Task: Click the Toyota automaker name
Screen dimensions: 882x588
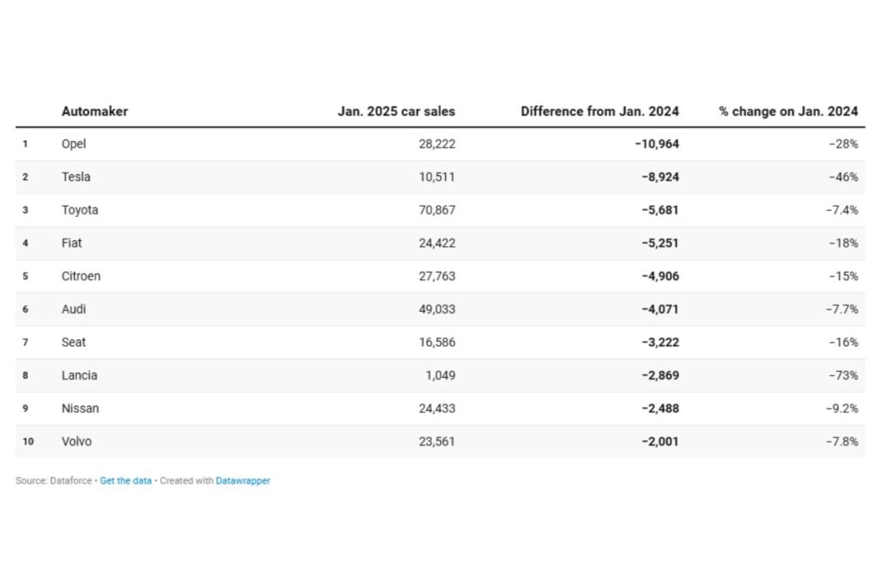Action: 83,209
